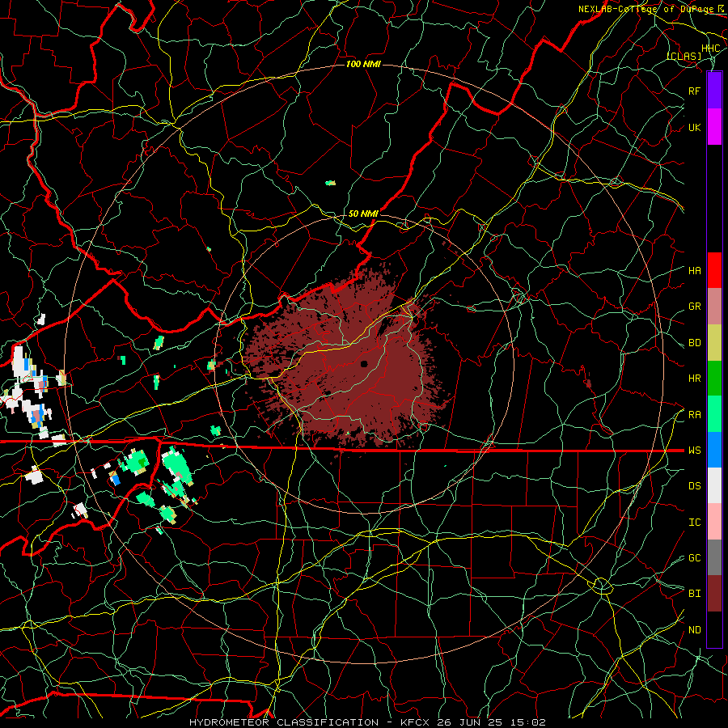Click the BD legend label

click(x=695, y=343)
